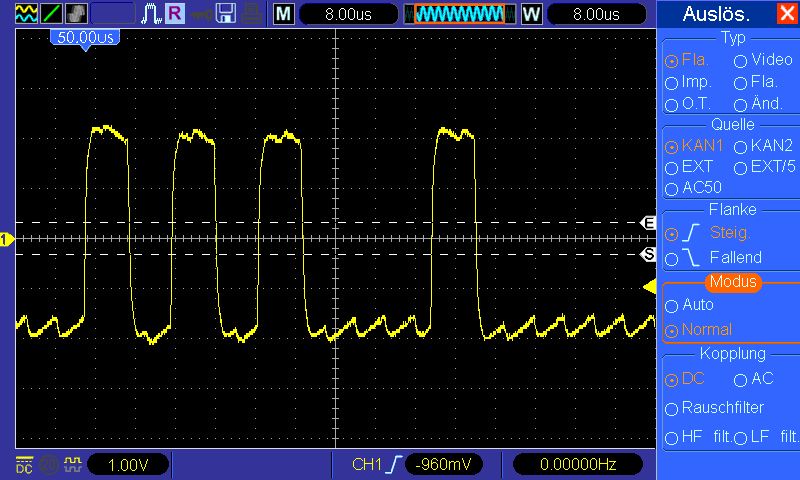Click the channel 1 ground marker
This screenshot has width=800, height=480.
pyautogui.click(x=7, y=239)
